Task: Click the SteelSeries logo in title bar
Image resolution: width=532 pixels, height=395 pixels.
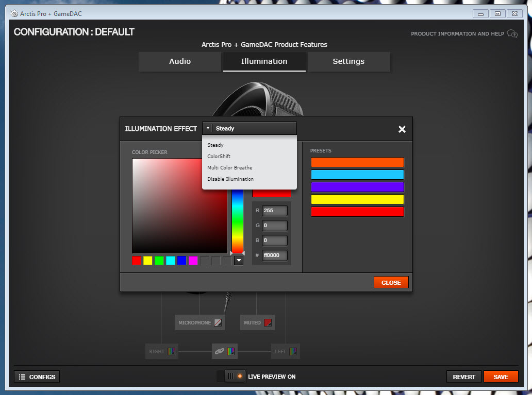Action: coord(14,13)
